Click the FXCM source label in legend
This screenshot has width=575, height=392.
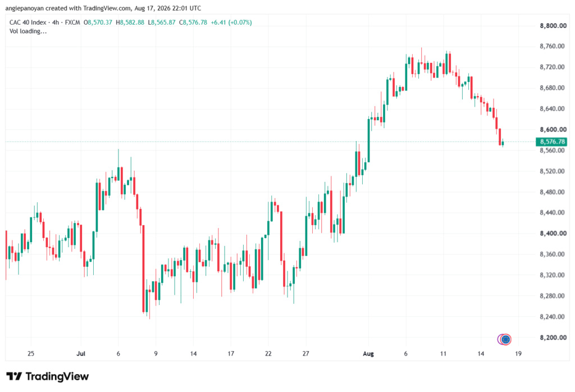(x=72, y=22)
